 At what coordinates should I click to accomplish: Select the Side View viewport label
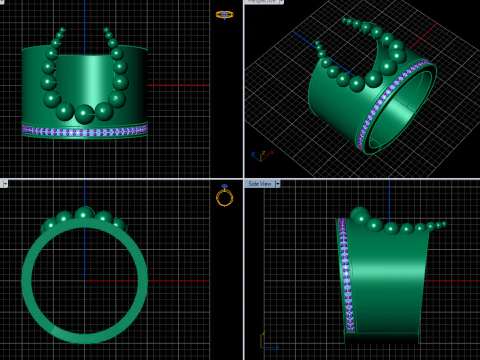259,184
